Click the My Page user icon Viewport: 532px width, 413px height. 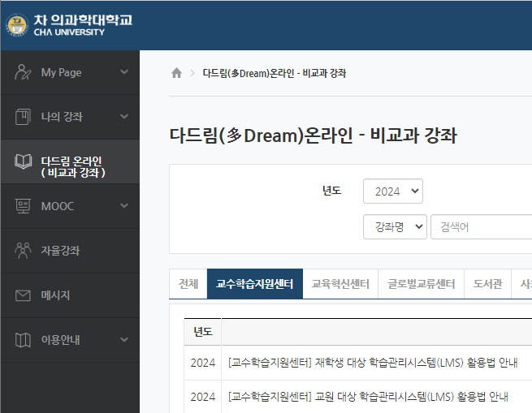tap(24, 72)
